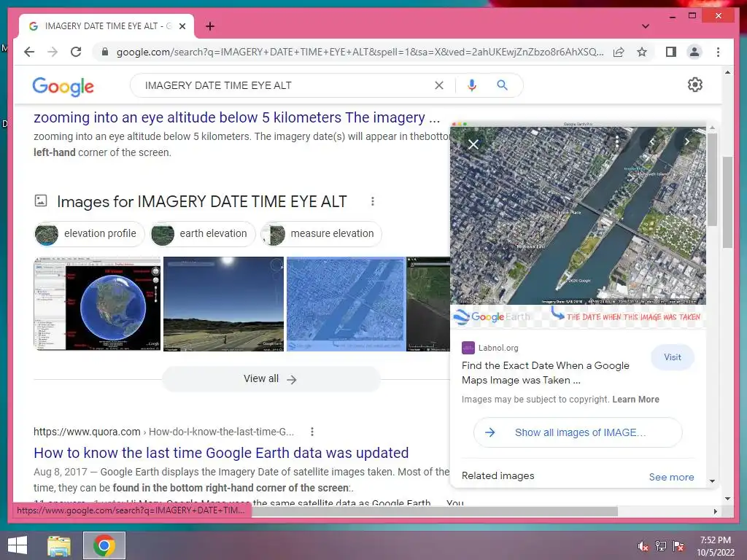Open the zooming into eye altitude result
The height and width of the screenshot is (560, 747).
tap(236, 117)
